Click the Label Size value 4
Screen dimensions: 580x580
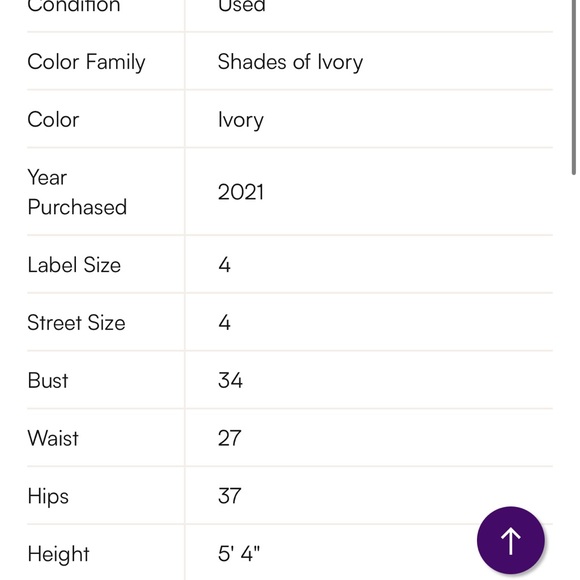(225, 265)
